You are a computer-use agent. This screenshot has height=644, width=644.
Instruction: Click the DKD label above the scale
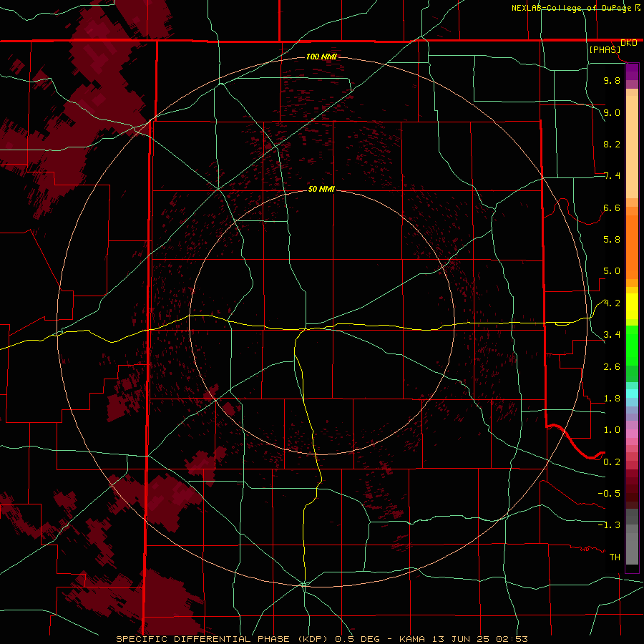[x=628, y=43]
